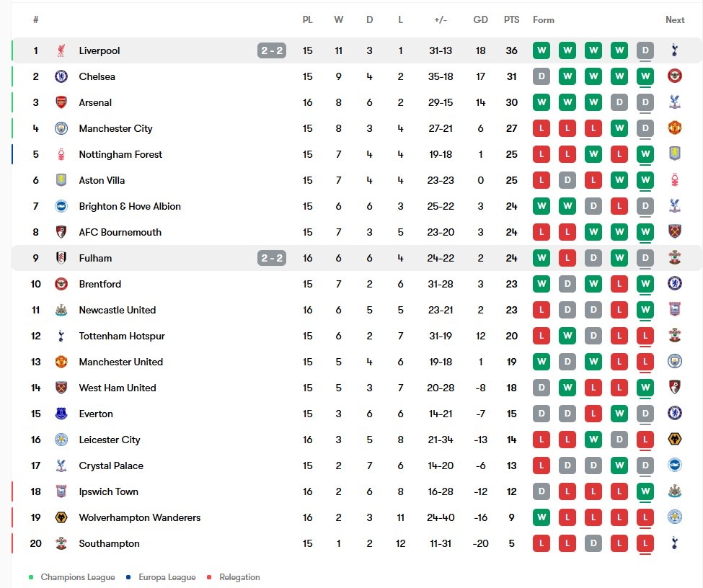Image resolution: width=703 pixels, height=588 pixels.
Task: Click the Brentford bee crest icon
Action: click(x=61, y=284)
